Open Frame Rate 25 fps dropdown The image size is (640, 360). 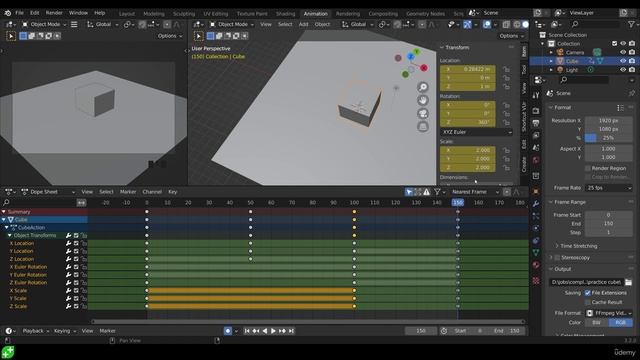[609, 188]
